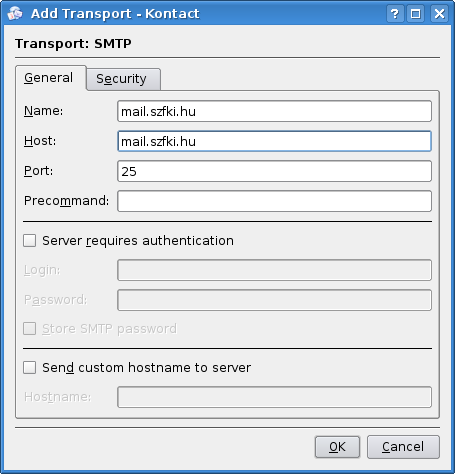The image size is (455, 474).
Task: Toggle the Store SMTP password checkbox
Action: point(30,328)
